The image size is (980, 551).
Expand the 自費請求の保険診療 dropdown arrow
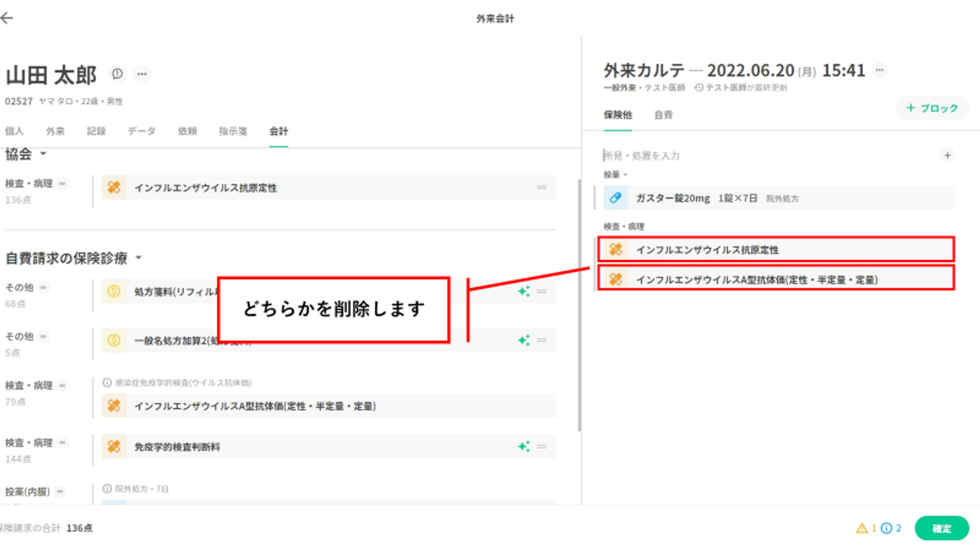(139, 258)
